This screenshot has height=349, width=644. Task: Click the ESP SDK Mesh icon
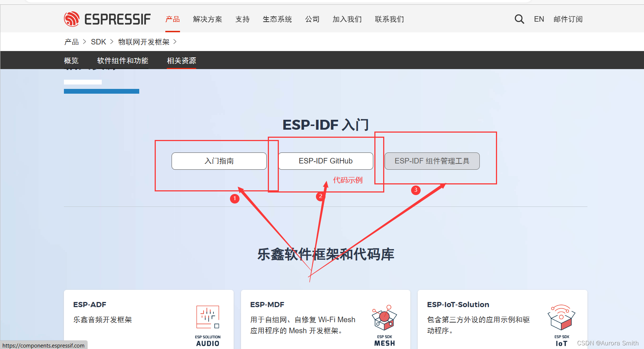click(385, 326)
